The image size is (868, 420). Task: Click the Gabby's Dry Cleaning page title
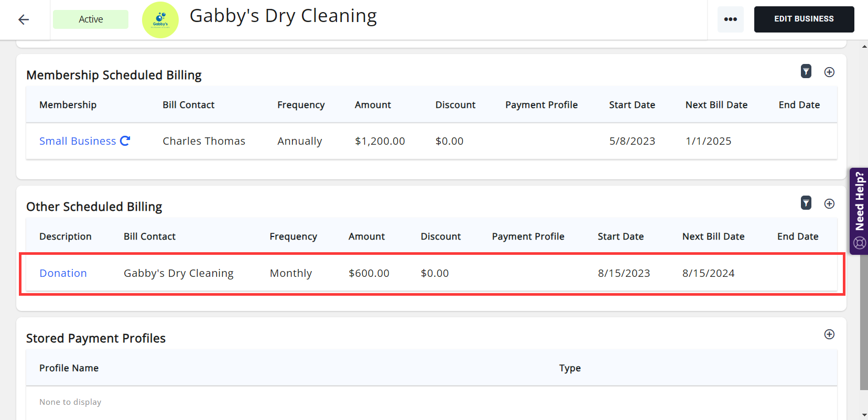click(283, 16)
